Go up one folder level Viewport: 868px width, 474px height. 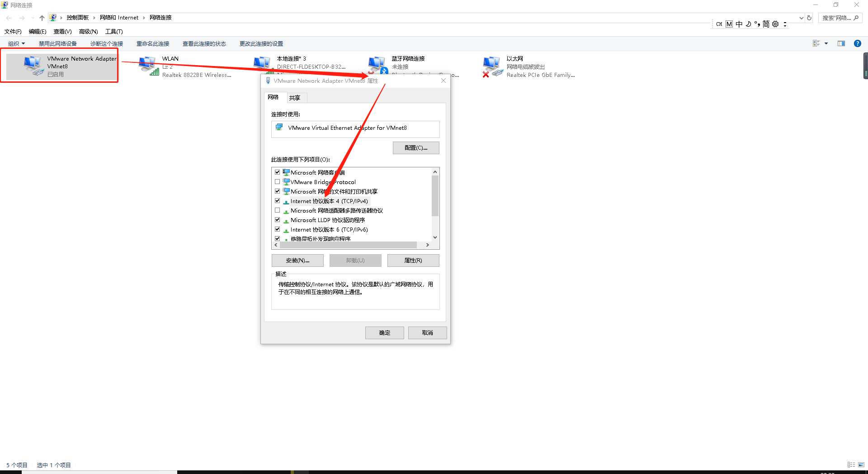(42, 18)
